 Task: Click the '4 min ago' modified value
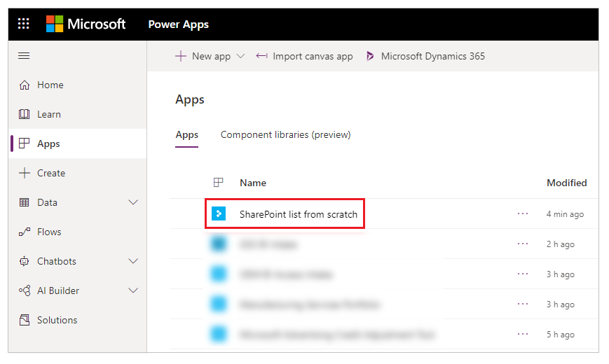pyautogui.click(x=565, y=214)
